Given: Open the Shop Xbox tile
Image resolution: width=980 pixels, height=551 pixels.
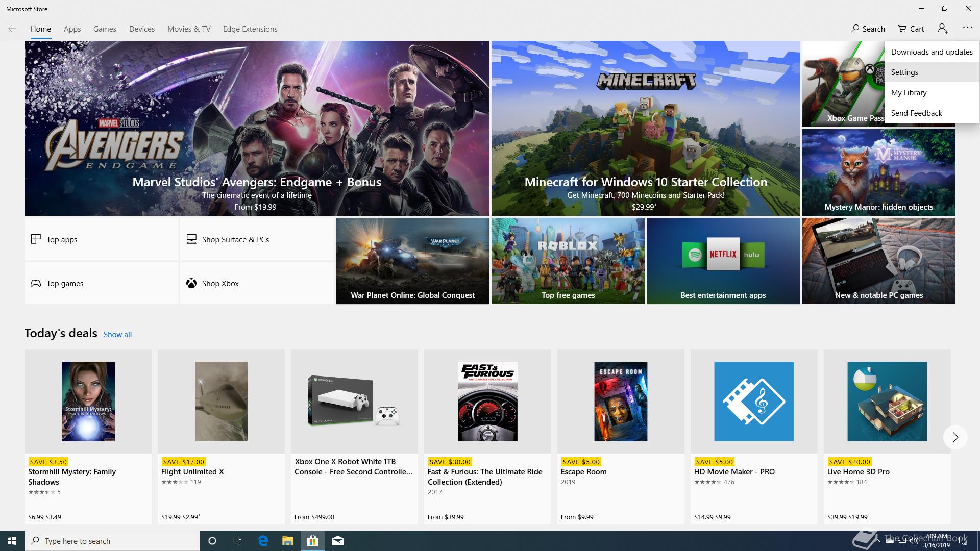Looking at the screenshot, I should (257, 283).
